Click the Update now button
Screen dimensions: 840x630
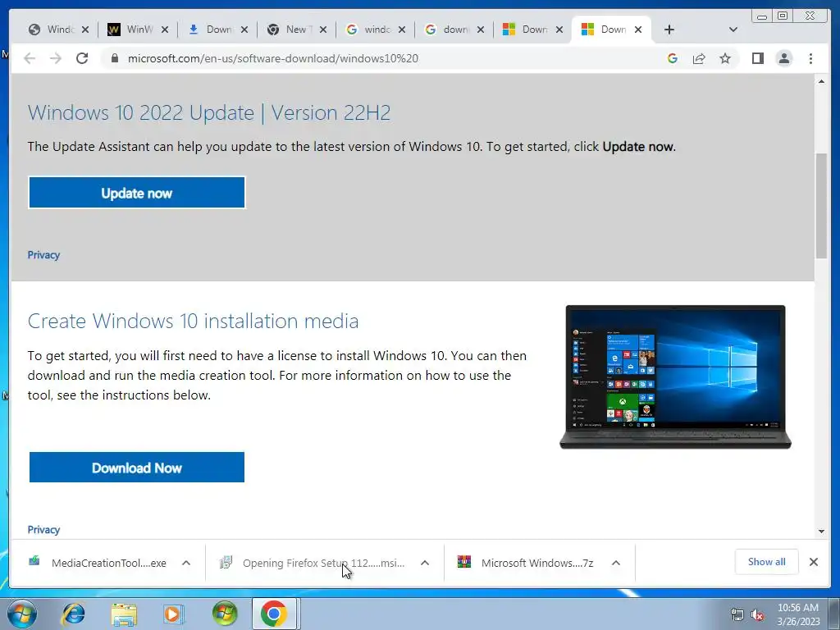137,193
